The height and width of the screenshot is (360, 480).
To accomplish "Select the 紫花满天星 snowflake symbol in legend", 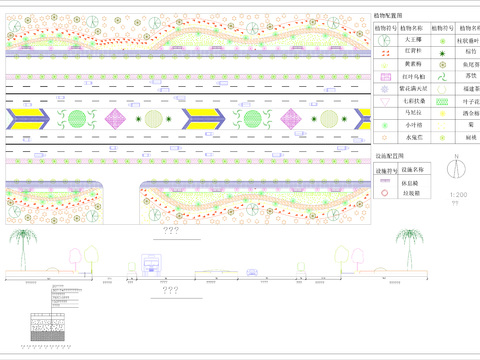I will point(385,89).
